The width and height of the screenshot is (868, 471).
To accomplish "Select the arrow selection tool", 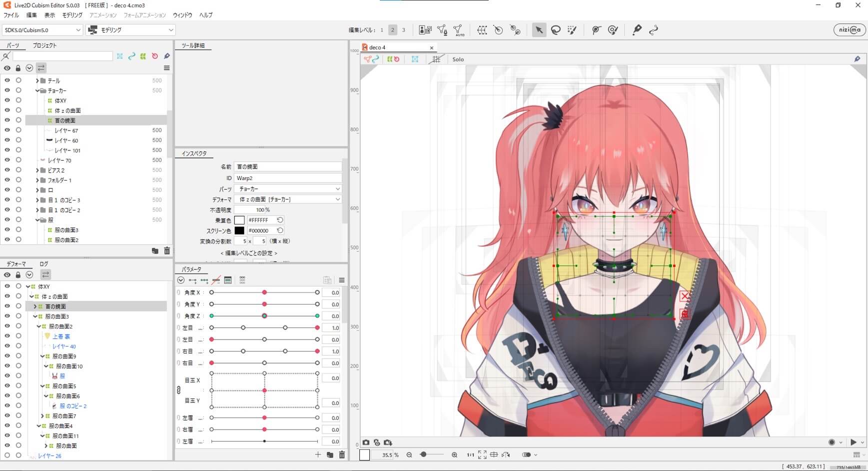I will (x=539, y=30).
